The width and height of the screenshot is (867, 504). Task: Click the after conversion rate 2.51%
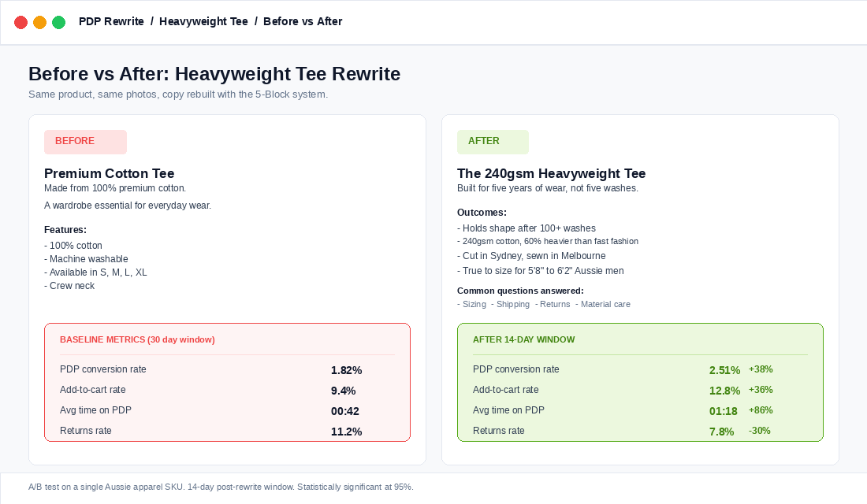click(724, 370)
